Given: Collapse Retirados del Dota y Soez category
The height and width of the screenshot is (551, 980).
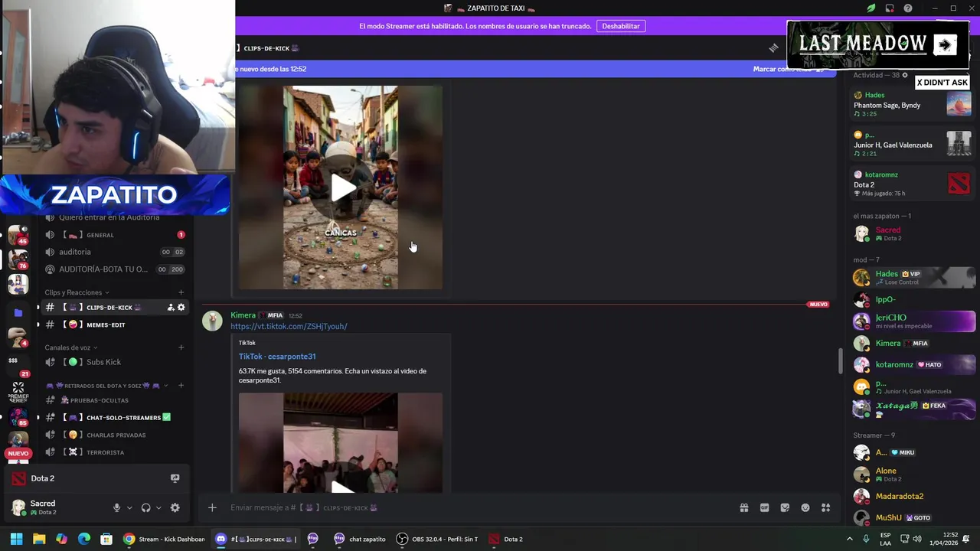Looking at the screenshot, I should 106,386.
